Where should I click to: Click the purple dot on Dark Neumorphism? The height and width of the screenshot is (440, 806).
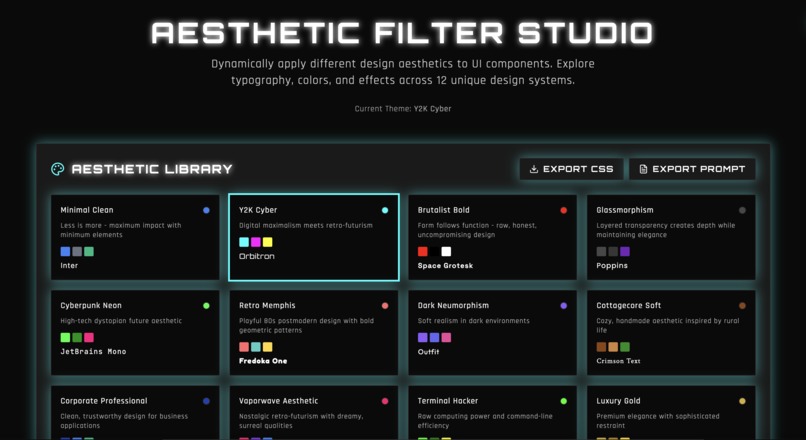click(564, 306)
